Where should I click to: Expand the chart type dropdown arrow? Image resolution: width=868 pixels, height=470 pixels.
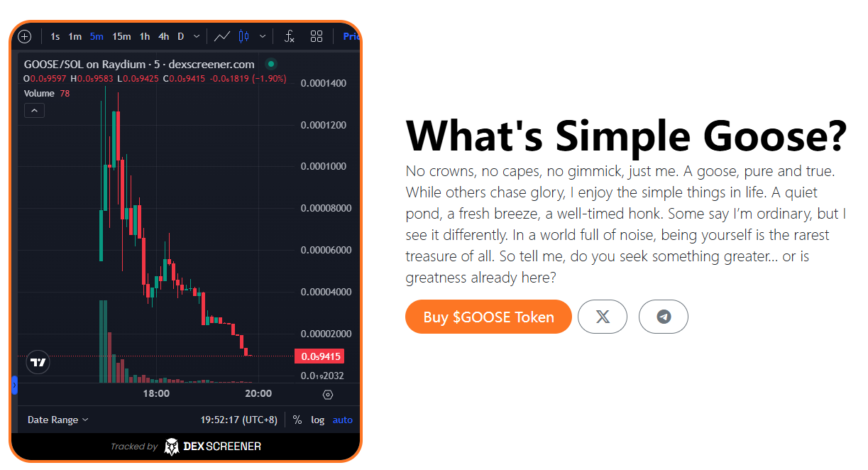click(x=263, y=36)
